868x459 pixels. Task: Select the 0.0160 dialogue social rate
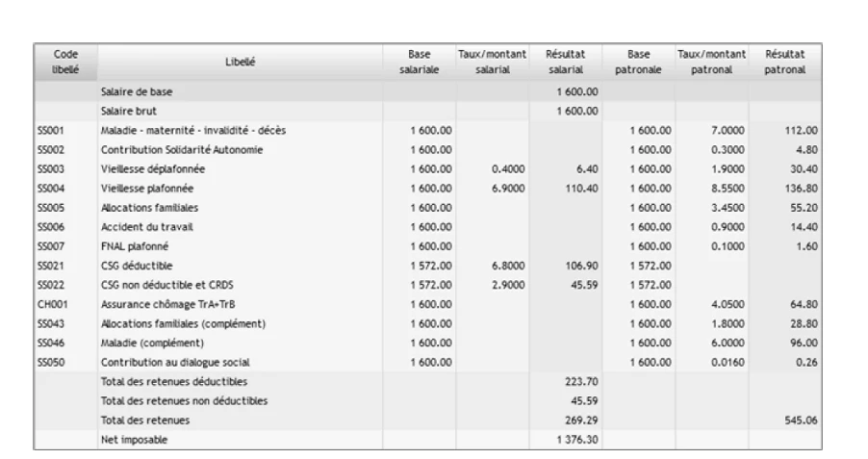(x=728, y=363)
